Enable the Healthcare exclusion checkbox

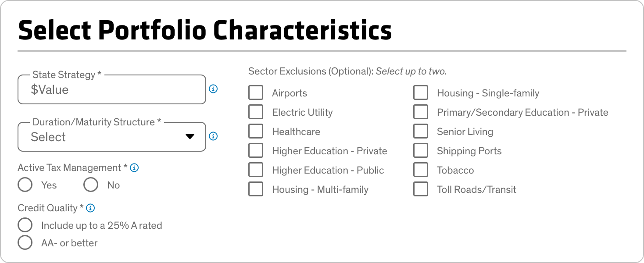[256, 131]
